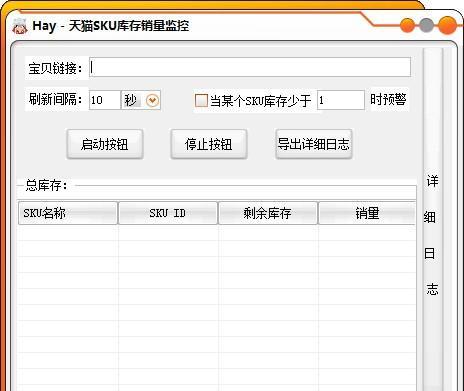Screen dimensions: 464x391
Task: Enable the SKU库存少于 warning checkbox
Action: (201, 100)
